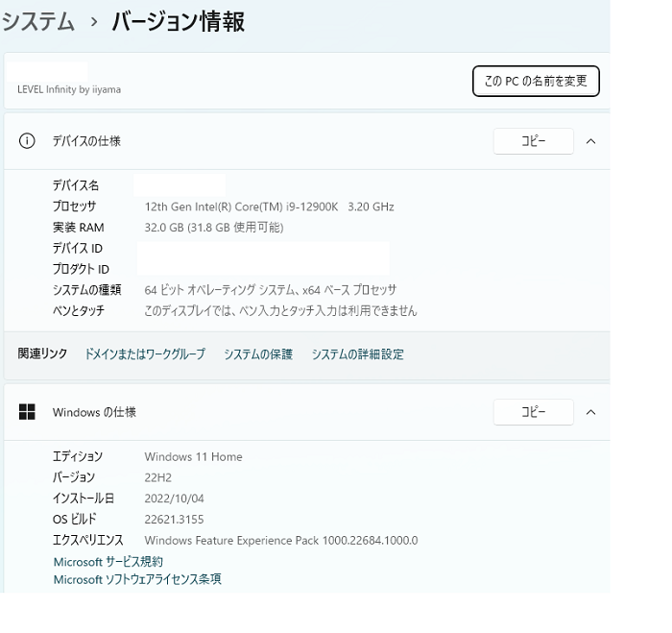The width and height of the screenshot is (672, 633).
Task: Click the バージョン情報 page heading
Action: click(179, 21)
